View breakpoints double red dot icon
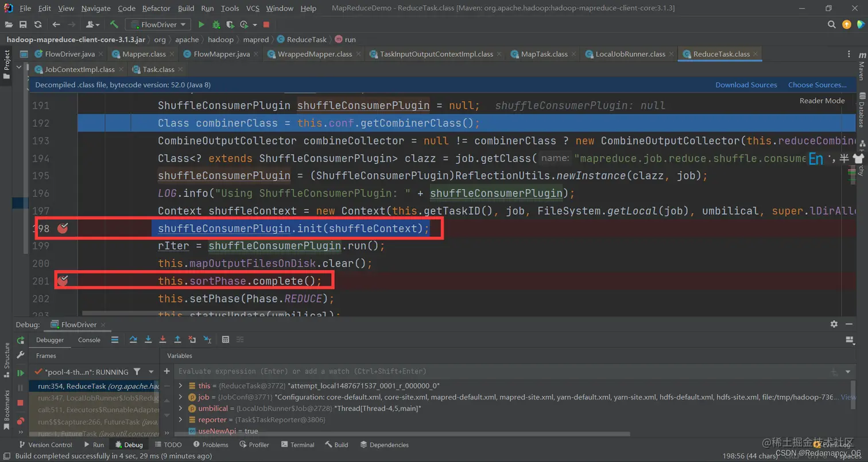Screen dimensions: 868x462 click(x=21, y=421)
